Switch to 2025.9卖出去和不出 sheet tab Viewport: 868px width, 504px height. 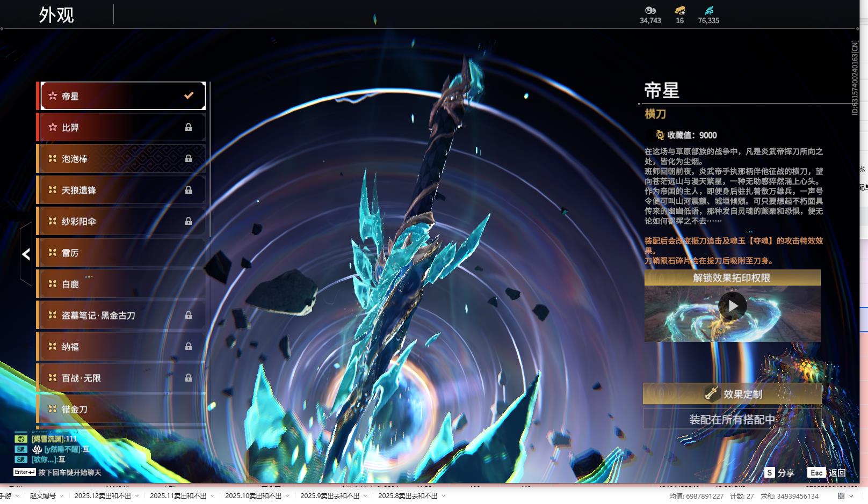[330, 496]
